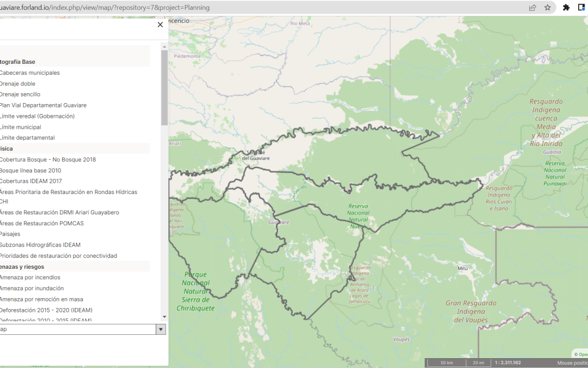This screenshot has height=368, width=588.
Task: Select the Subzonas Hidrográficas IDEAM layer
Action: [x=40, y=245]
